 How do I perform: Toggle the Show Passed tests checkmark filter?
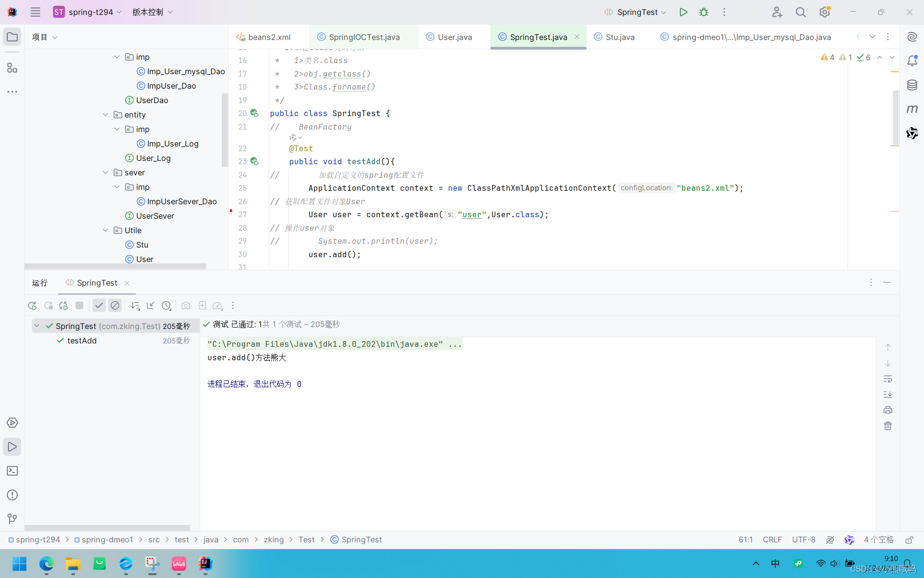point(99,305)
